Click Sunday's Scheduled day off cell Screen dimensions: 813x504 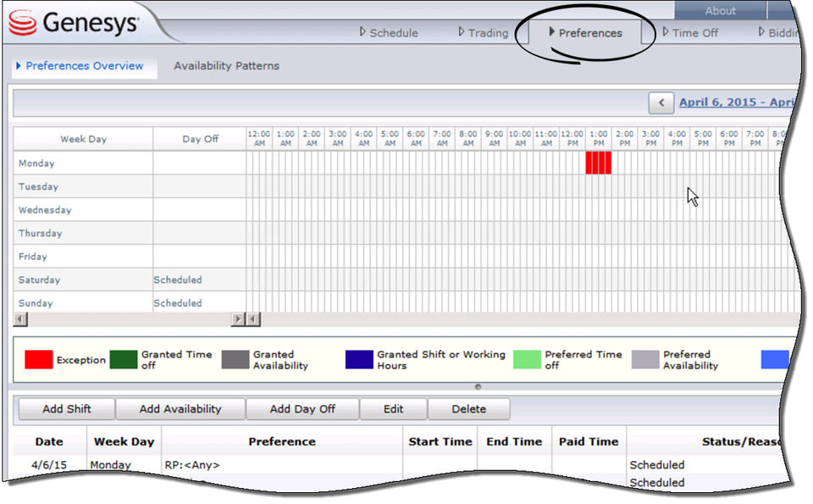click(200, 302)
